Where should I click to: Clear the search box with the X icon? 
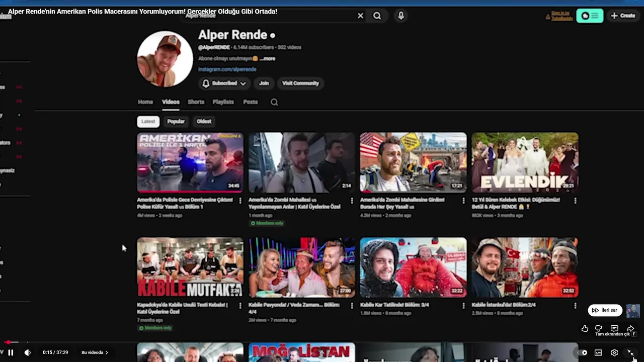click(x=360, y=16)
